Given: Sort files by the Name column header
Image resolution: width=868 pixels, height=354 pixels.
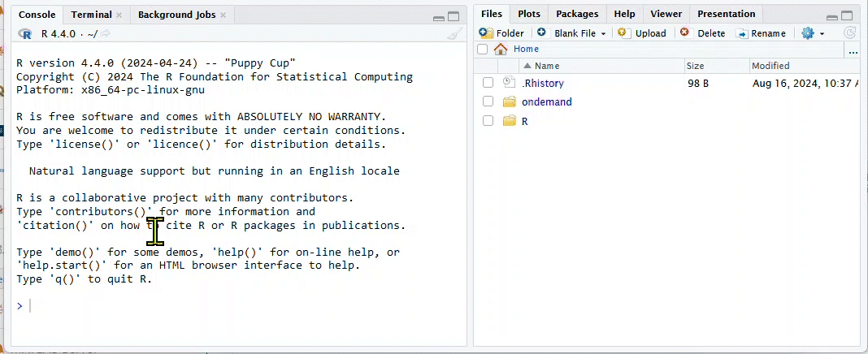Looking at the screenshot, I should click(601, 65).
